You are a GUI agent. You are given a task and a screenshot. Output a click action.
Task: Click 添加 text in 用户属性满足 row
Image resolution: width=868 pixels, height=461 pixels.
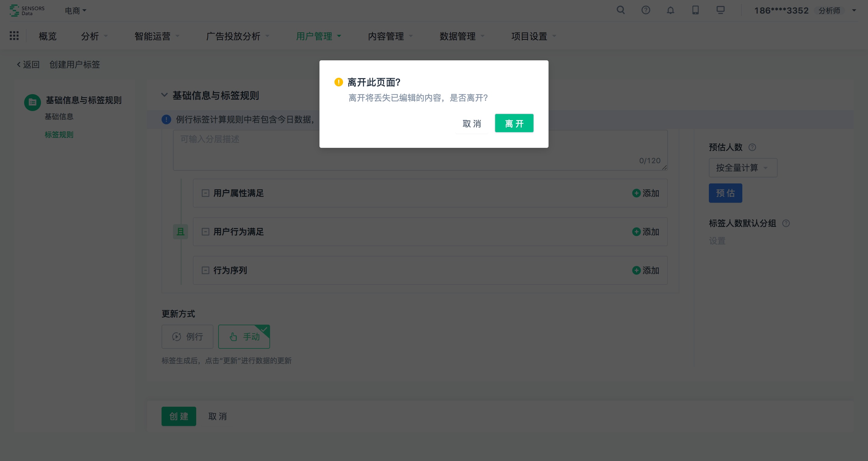(651, 193)
